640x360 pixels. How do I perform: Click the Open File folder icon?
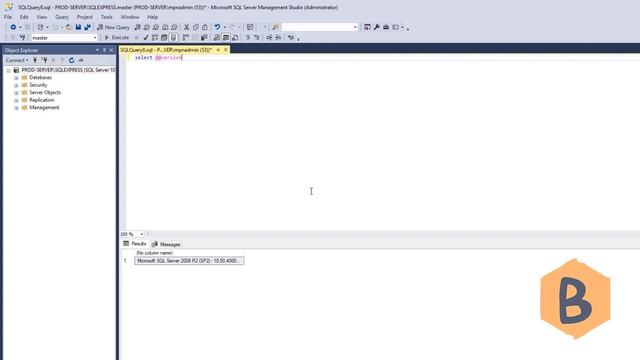69,27
